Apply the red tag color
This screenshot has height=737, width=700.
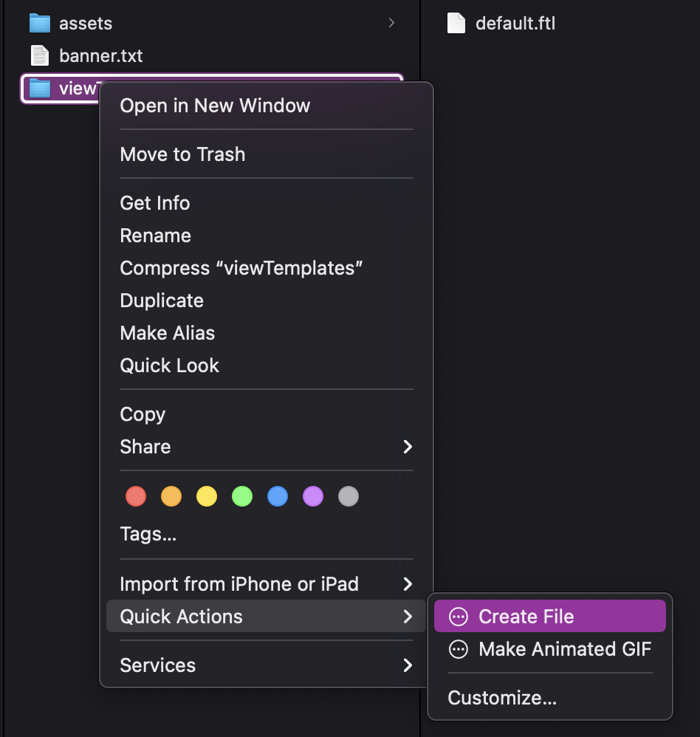(136, 496)
